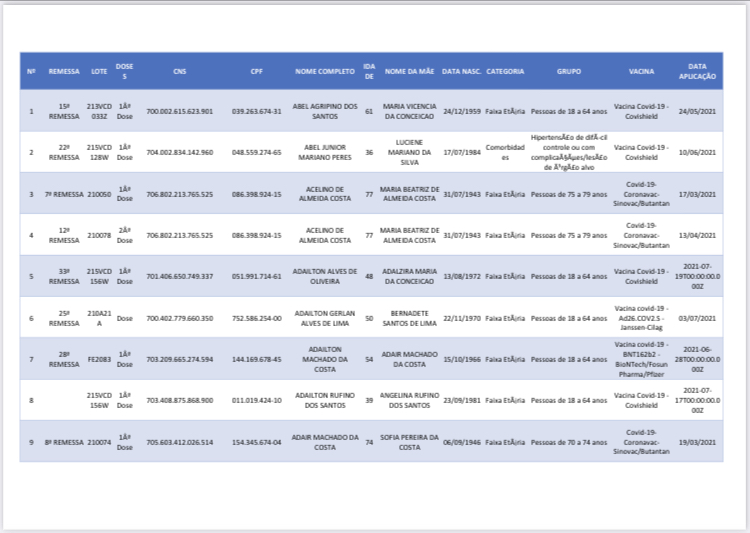Click the 2ª Dose cell
Viewport: 750px width, 533px height.
pos(125,235)
